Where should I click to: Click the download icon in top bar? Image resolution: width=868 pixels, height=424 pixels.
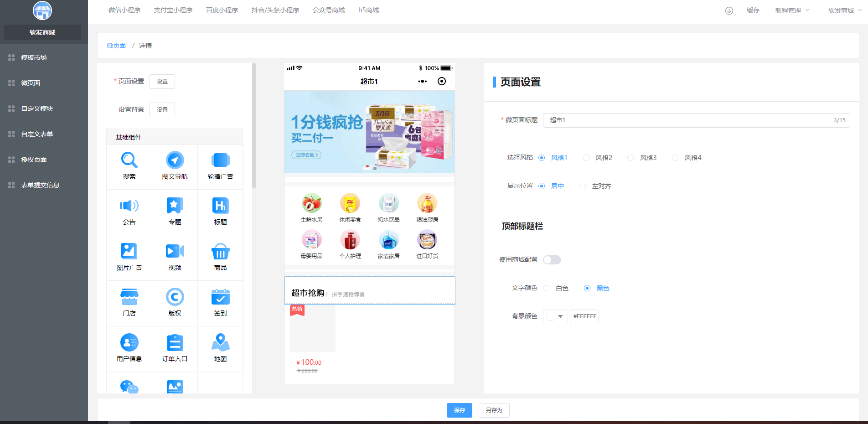tap(729, 10)
